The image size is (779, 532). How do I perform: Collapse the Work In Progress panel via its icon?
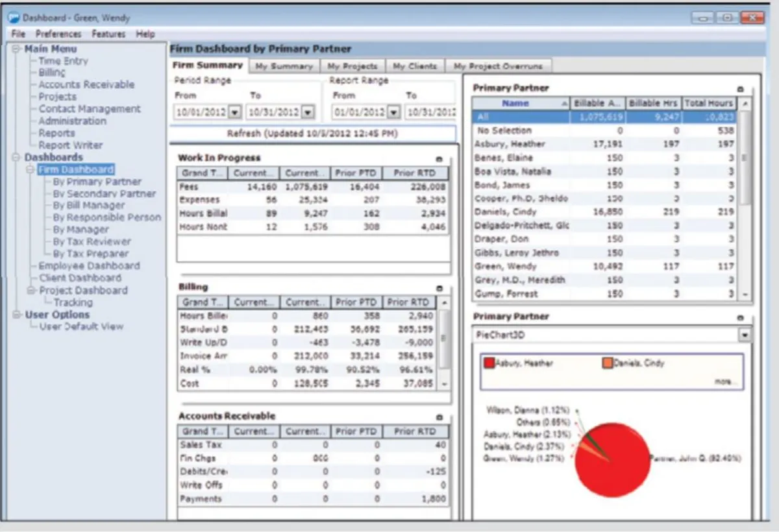point(439,158)
